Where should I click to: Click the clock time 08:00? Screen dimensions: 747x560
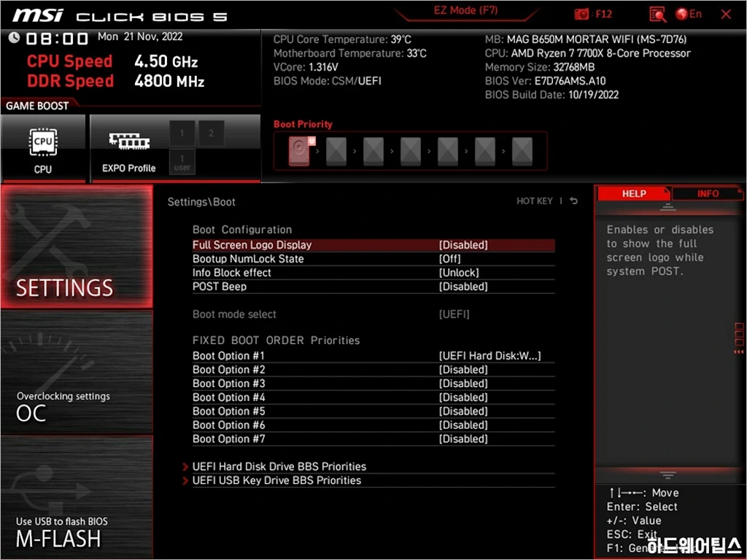[57, 39]
